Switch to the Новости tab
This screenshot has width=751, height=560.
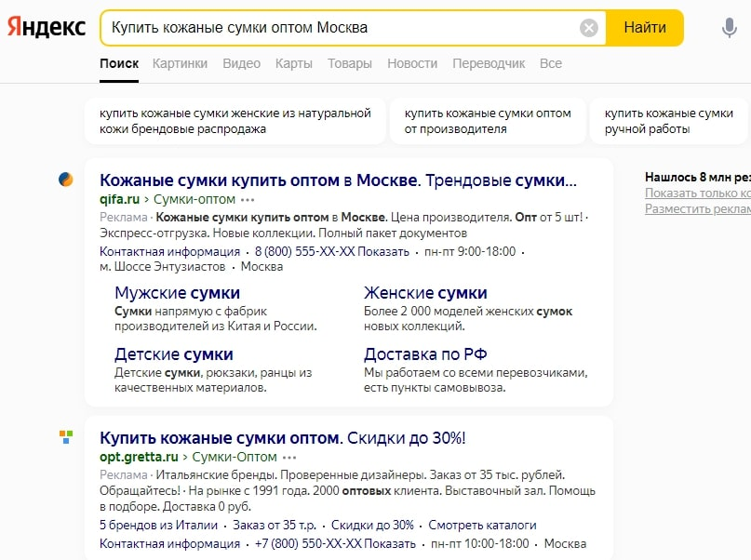click(412, 63)
